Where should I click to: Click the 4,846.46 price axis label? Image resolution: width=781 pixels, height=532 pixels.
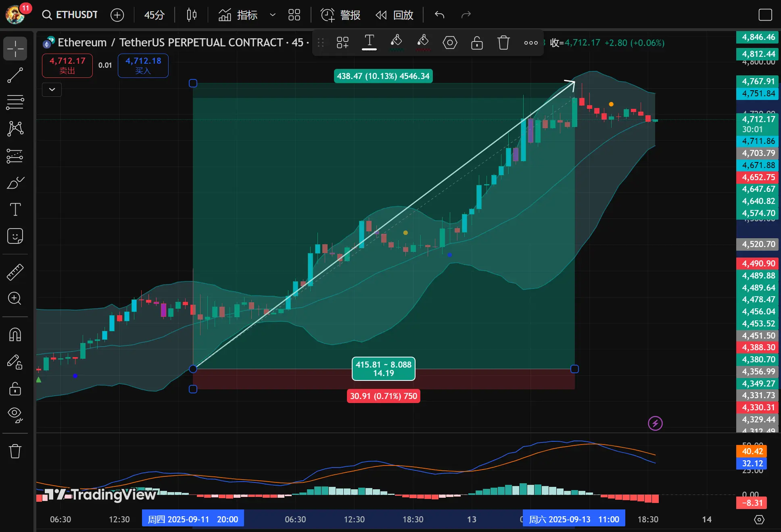click(x=757, y=37)
